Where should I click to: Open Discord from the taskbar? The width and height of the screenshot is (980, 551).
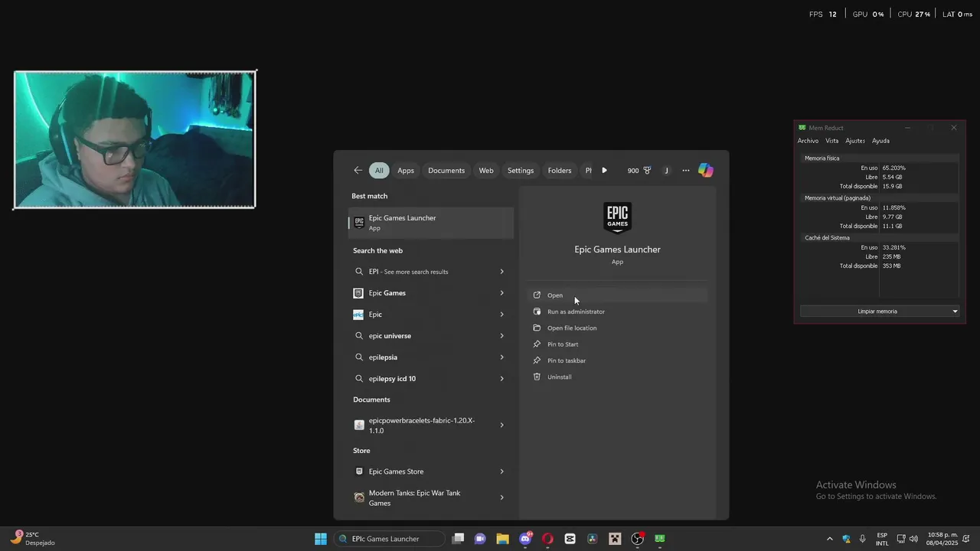(525, 539)
